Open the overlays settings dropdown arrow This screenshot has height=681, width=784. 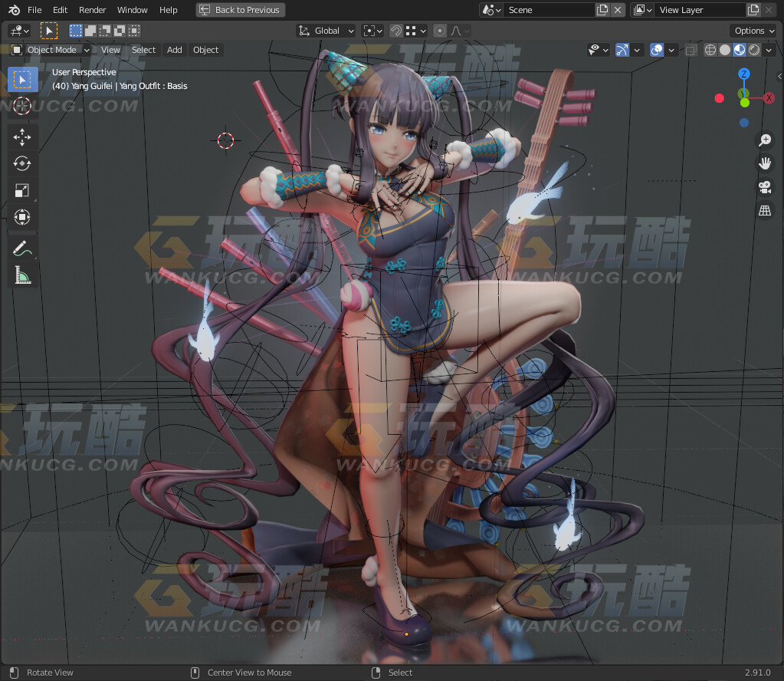coord(671,50)
